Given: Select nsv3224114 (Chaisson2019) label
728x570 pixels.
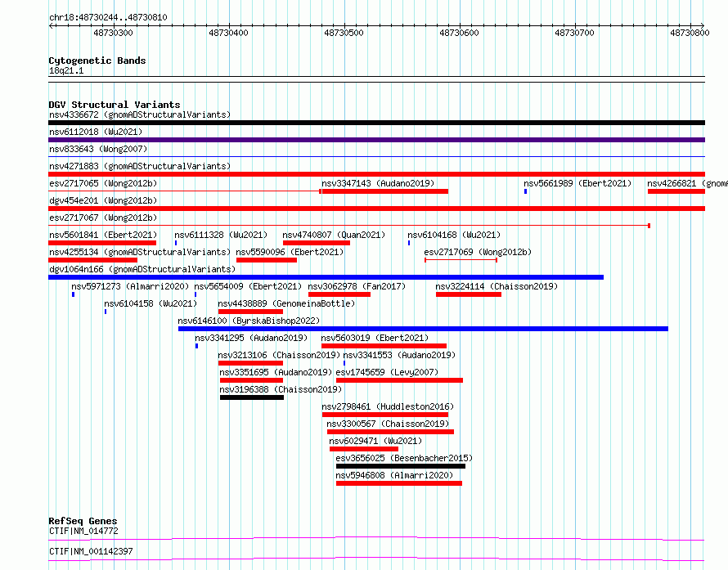Looking at the screenshot, I should 497,286.
